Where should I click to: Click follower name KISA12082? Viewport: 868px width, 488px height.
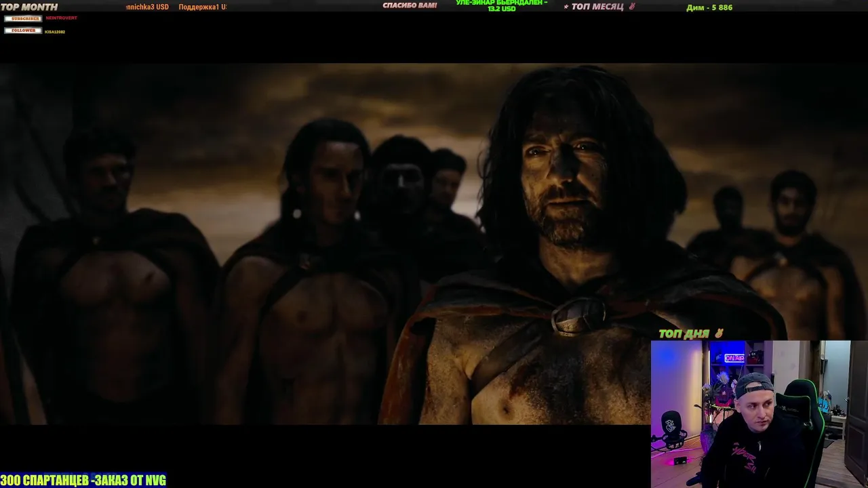[x=55, y=32]
